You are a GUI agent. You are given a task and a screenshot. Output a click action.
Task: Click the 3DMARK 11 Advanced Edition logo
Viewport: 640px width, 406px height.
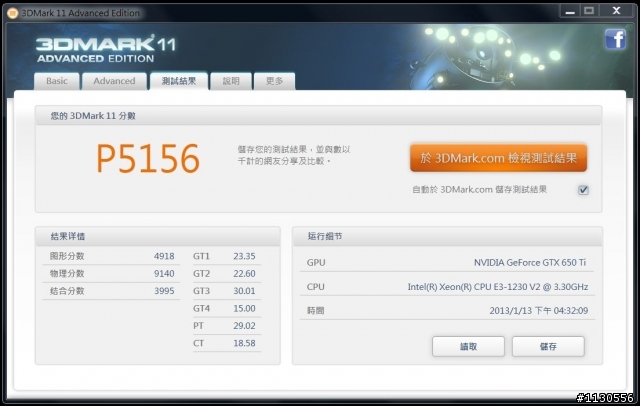[x=105, y=49]
